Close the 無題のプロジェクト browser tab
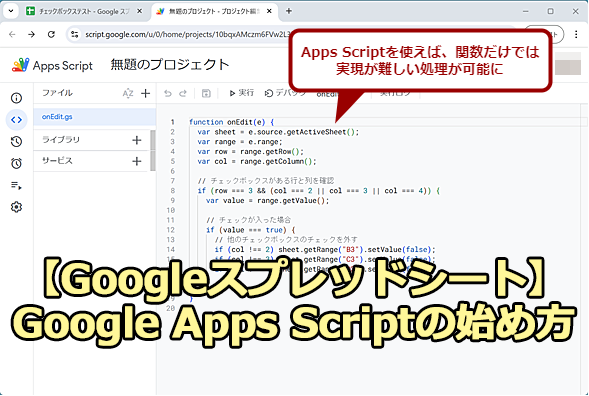The width and height of the screenshot is (589, 396). click(x=269, y=11)
